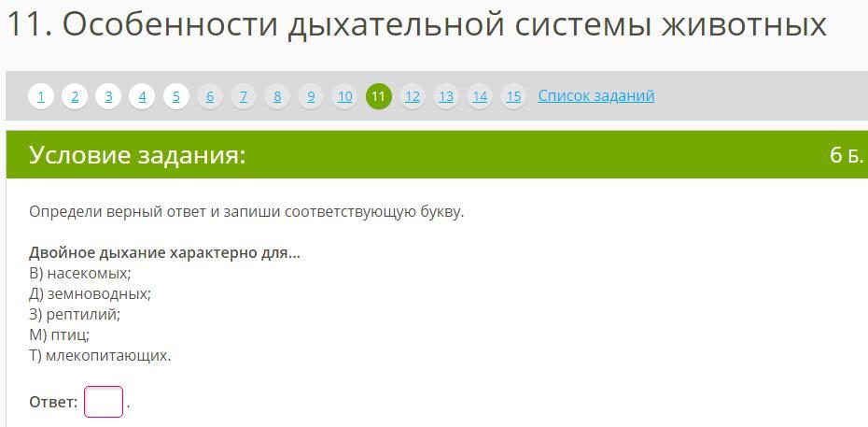Go to task number 9
The height and width of the screenshot is (427, 868).
(x=311, y=97)
